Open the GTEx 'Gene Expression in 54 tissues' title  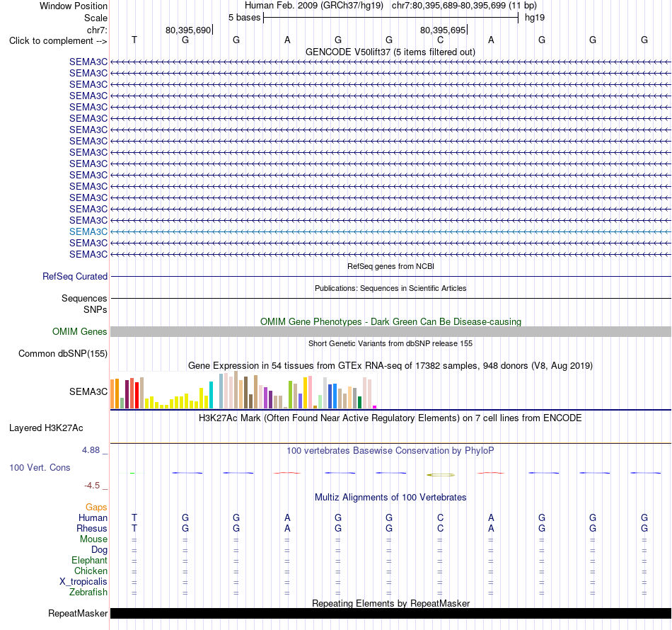(390, 365)
